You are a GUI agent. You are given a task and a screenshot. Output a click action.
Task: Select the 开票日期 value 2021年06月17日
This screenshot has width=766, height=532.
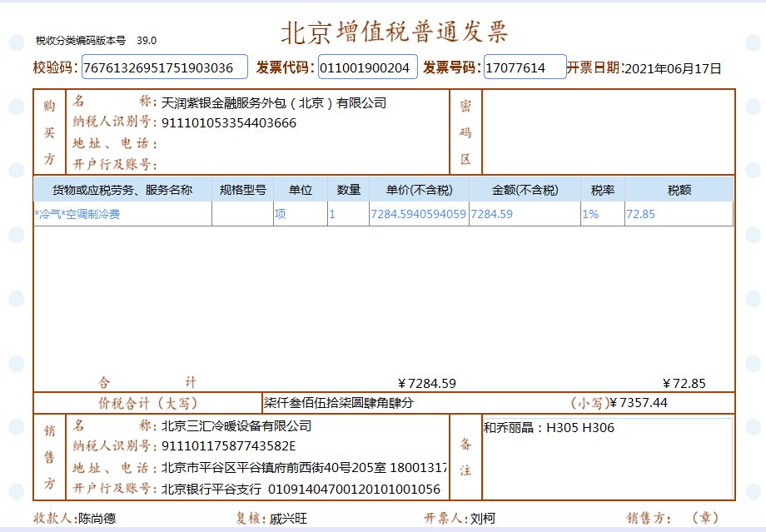(x=673, y=69)
